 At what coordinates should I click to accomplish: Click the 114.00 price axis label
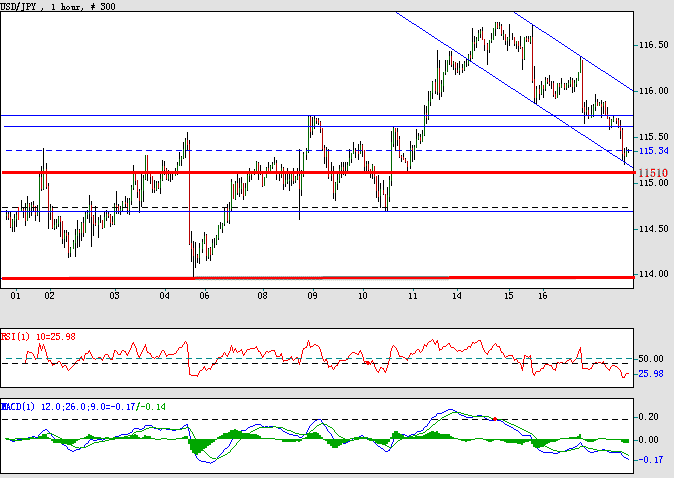click(x=653, y=274)
